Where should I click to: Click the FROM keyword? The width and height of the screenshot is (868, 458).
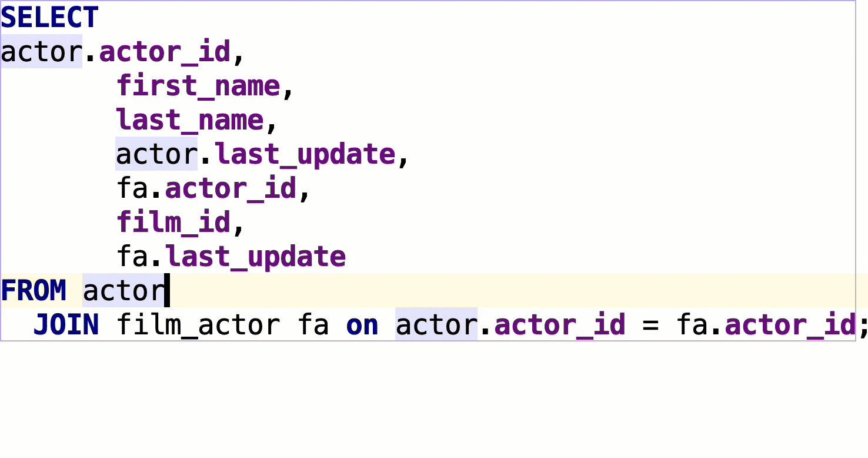coord(34,291)
